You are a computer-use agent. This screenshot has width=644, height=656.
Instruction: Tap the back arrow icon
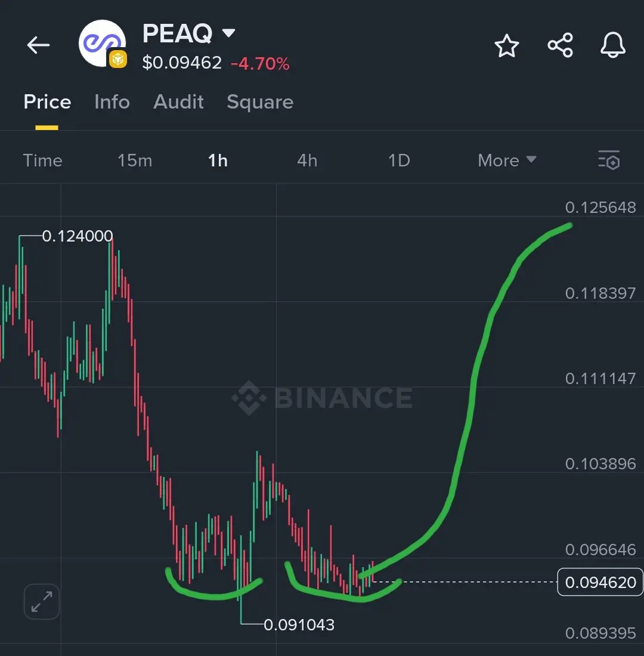click(x=38, y=45)
